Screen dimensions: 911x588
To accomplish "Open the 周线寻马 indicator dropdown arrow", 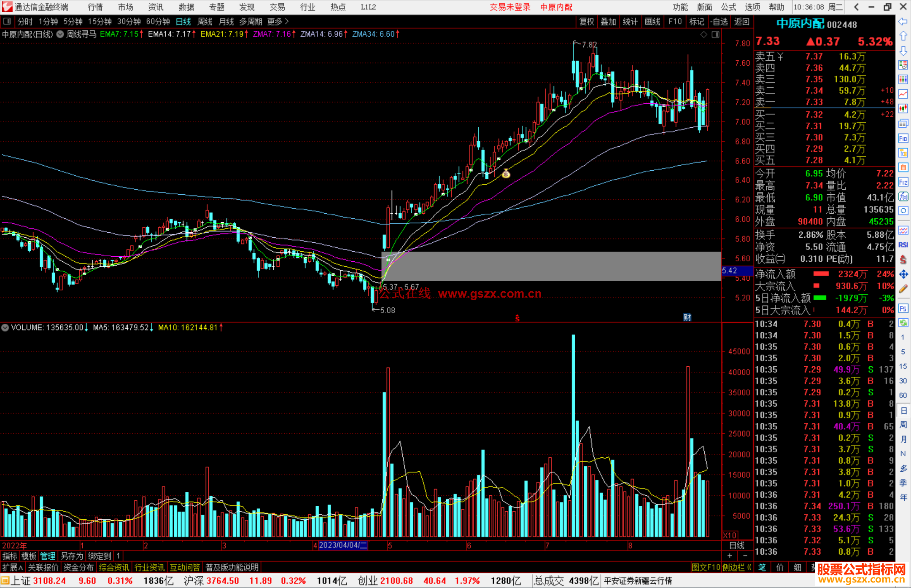I will (60, 34).
